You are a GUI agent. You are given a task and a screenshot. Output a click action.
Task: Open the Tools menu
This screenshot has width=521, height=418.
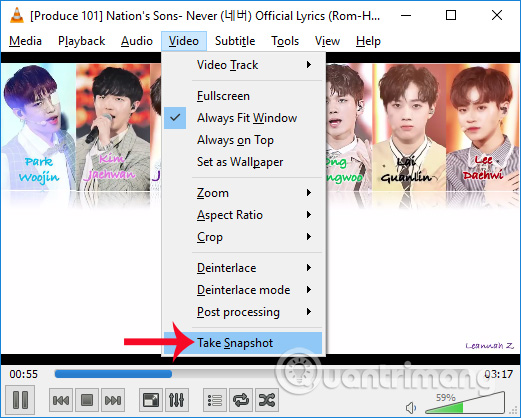pyautogui.click(x=285, y=41)
